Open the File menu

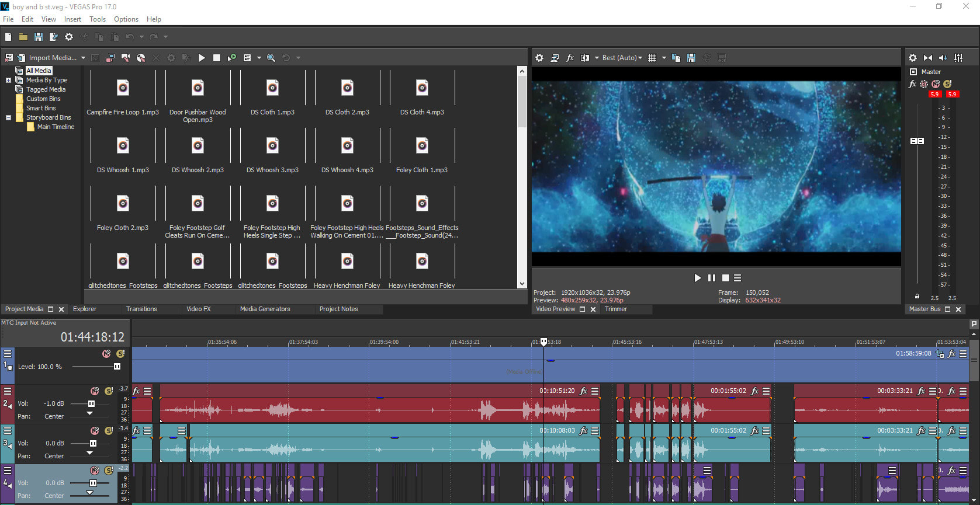coord(8,19)
